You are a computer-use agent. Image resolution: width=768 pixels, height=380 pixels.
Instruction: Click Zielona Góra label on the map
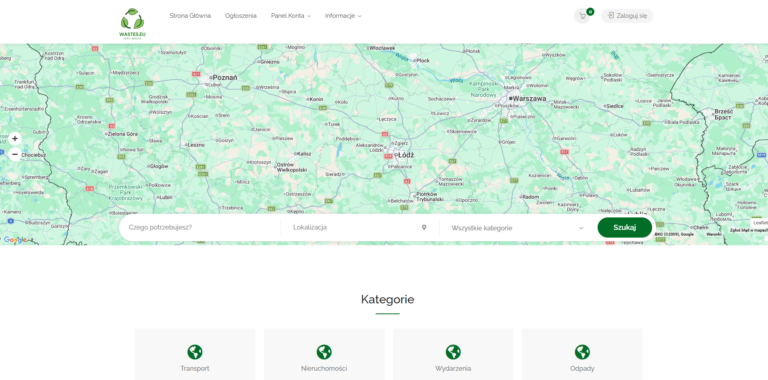click(123, 133)
